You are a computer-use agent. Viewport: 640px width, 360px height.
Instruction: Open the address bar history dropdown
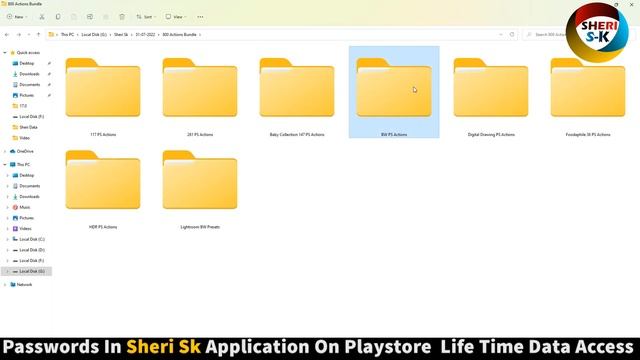pos(501,35)
